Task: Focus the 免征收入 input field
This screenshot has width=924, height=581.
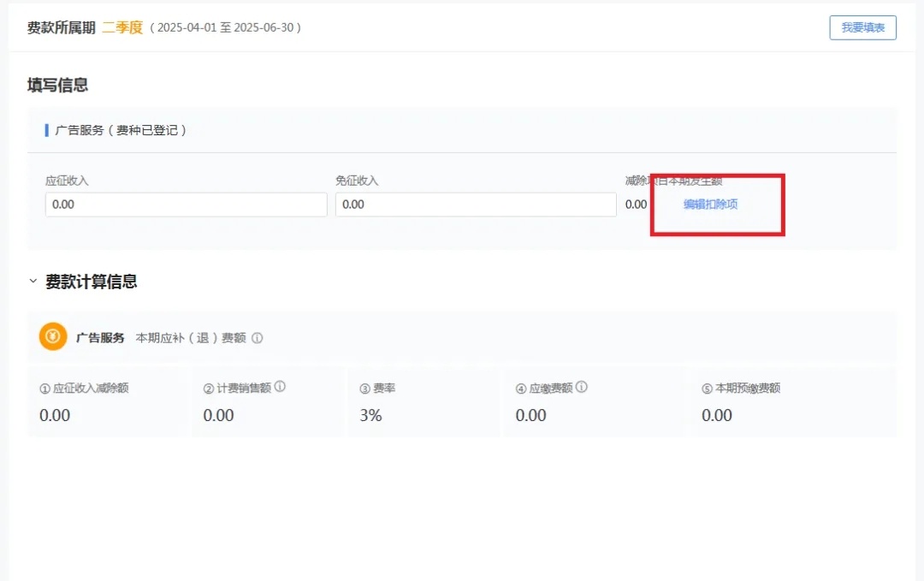Action: [475, 205]
